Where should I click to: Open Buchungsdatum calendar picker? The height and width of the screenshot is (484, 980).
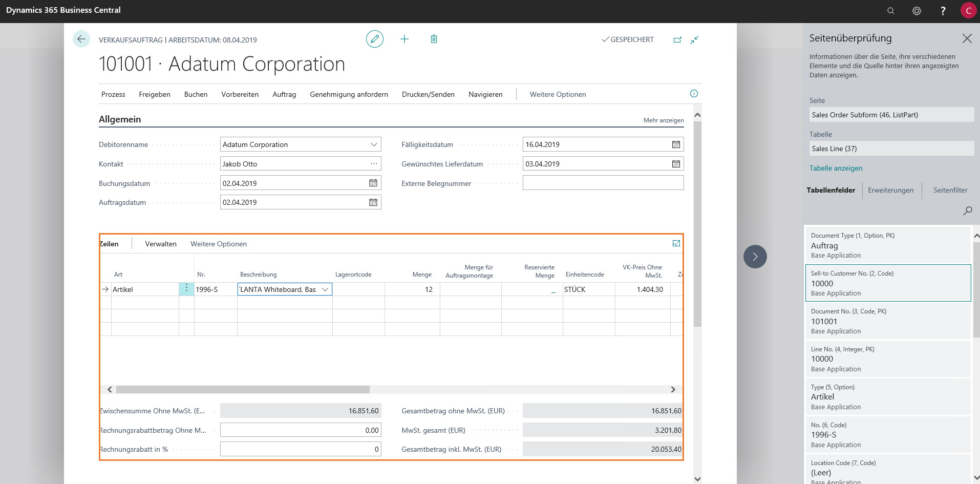[373, 183]
